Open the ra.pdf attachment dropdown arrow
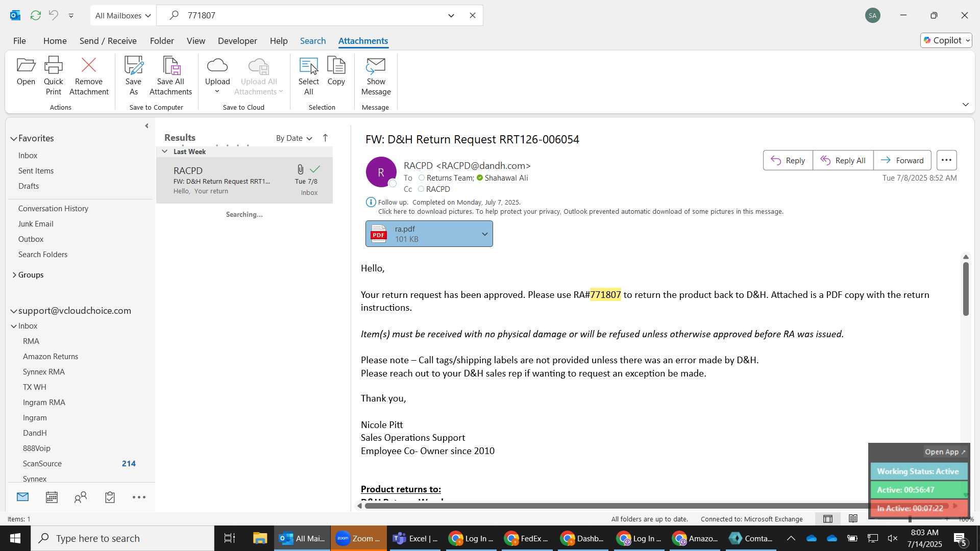Image resolution: width=980 pixels, height=551 pixels. click(x=484, y=234)
